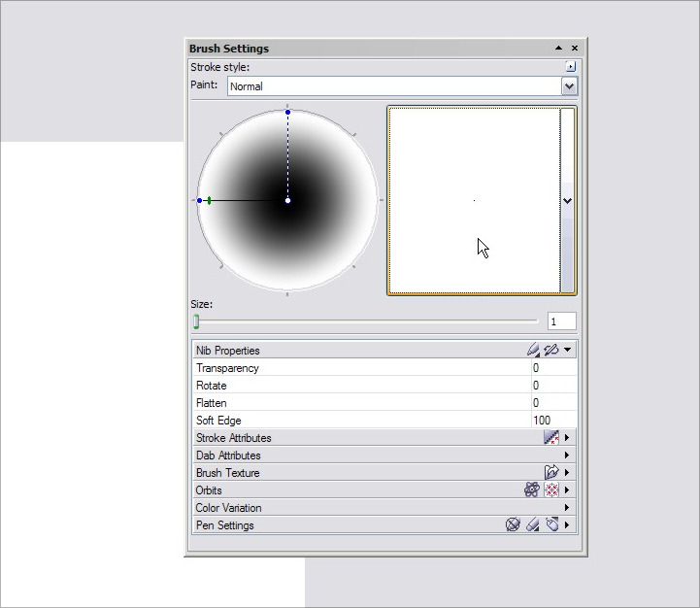Image resolution: width=700 pixels, height=608 pixels.
Task: Close the Brush Settings docker
Action: [x=575, y=48]
